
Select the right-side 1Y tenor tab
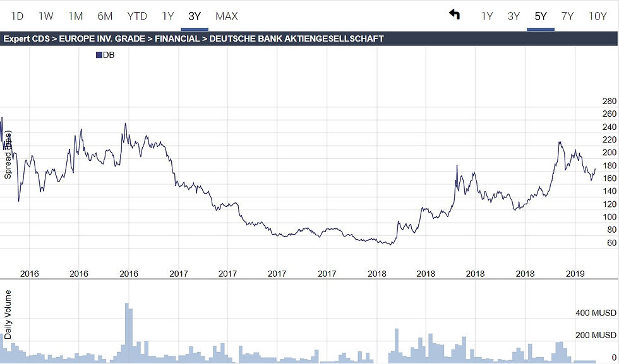(x=487, y=16)
